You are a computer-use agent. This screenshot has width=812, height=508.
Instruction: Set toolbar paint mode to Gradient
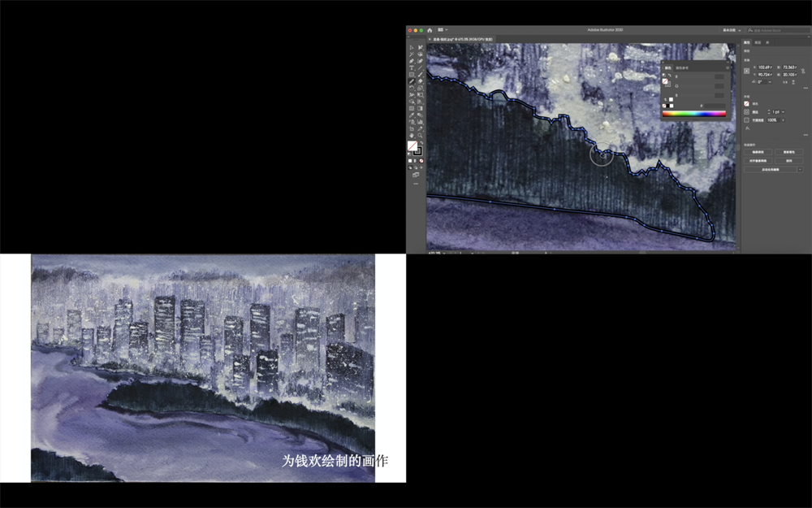(x=416, y=161)
